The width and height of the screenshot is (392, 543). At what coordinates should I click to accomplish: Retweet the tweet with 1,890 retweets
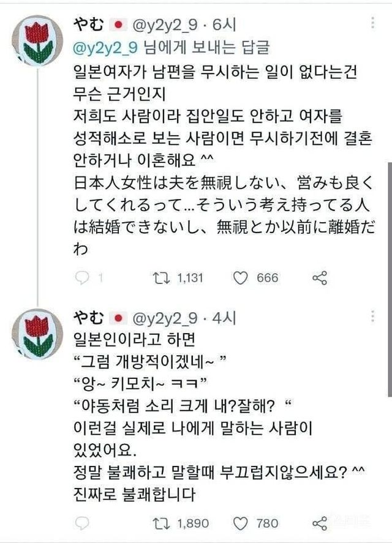tap(161, 523)
